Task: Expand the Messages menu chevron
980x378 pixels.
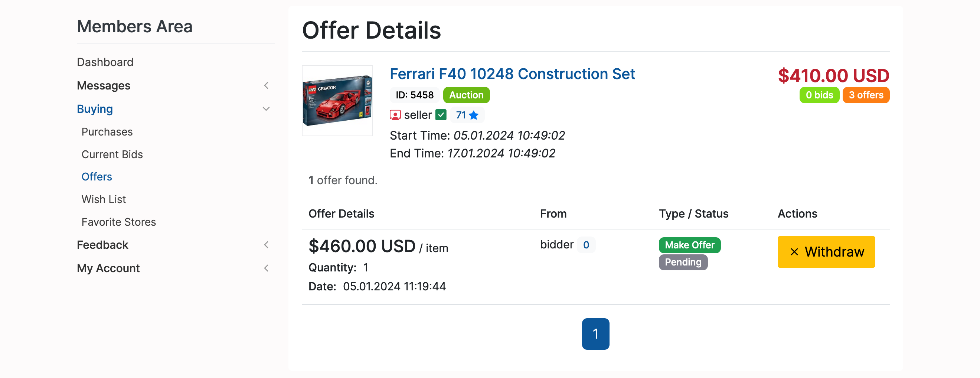Action: coord(266,86)
